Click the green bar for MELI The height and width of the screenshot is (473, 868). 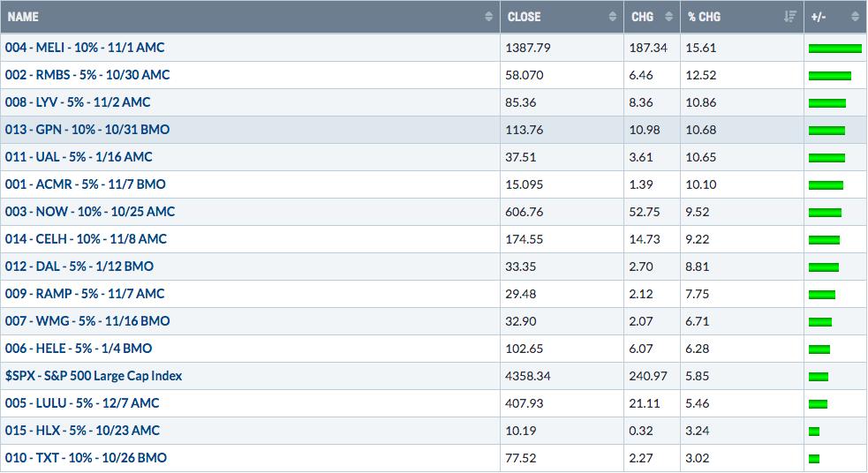834,49
